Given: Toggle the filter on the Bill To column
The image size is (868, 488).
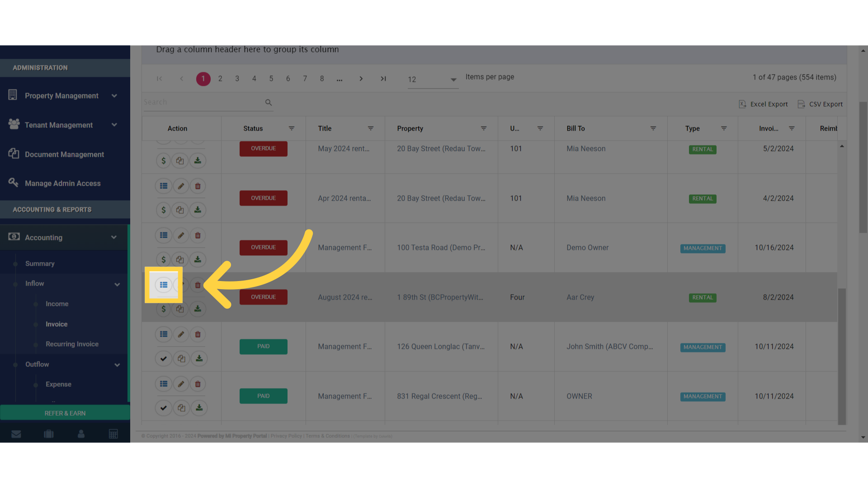Looking at the screenshot, I should point(653,128).
